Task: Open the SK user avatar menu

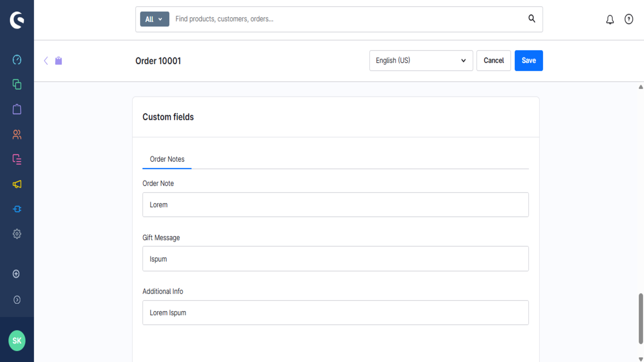Action: point(17,341)
